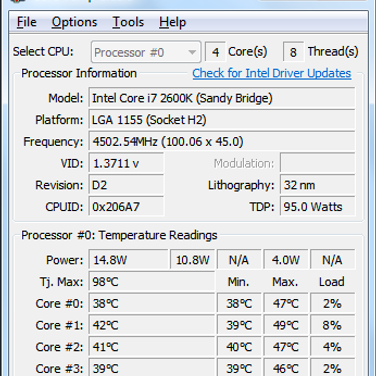
Task: Click the 14.8W power reading
Action: click(x=129, y=260)
